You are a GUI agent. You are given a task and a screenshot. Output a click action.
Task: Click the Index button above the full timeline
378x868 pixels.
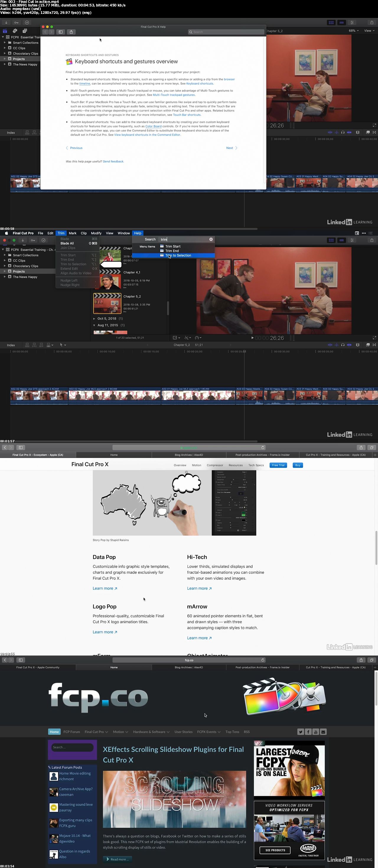point(11,345)
